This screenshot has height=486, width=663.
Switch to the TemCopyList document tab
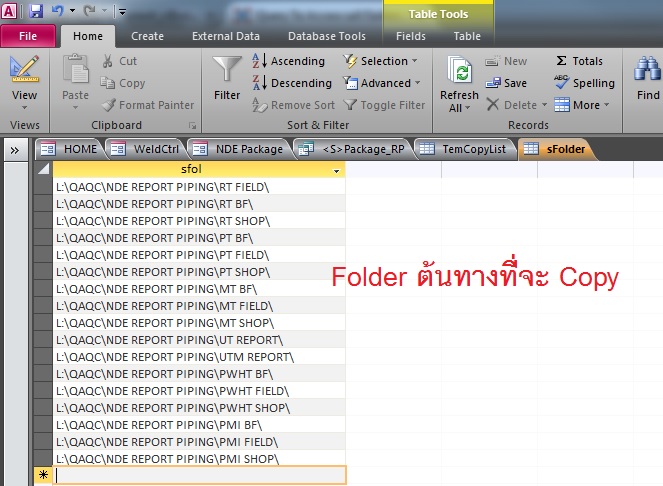(x=466, y=149)
